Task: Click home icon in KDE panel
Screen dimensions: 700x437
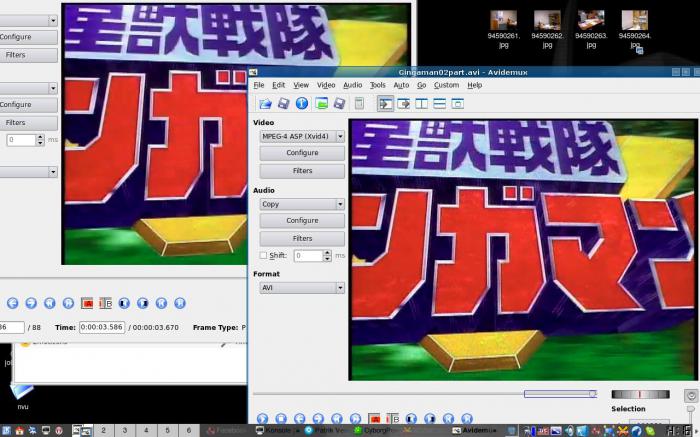Action: point(19,431)
